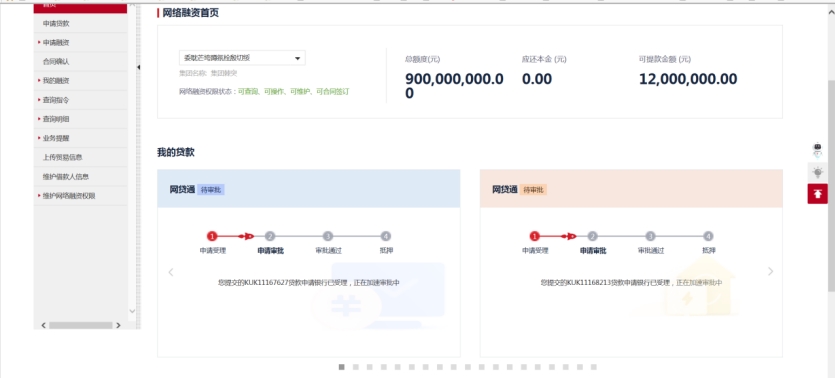Viewport: 835px width, 378px height.
Task: Click the KUK11168213 loan application message
Action: point(631,283)
